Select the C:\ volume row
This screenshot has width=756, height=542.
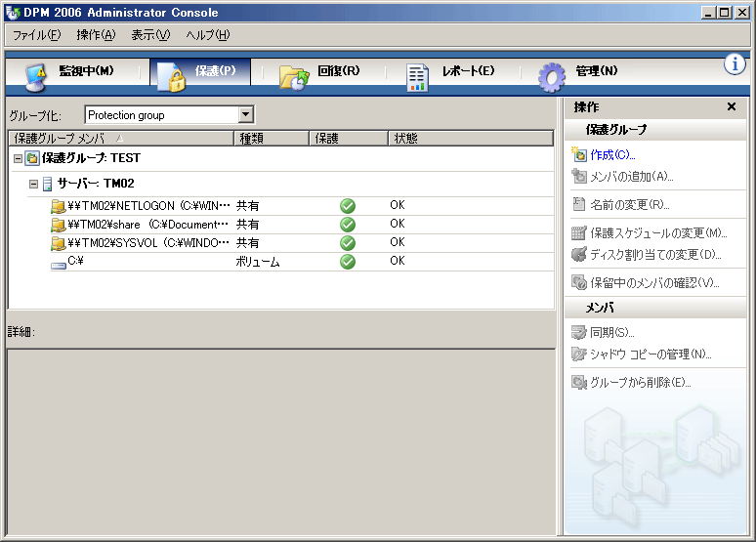click(302, 262)
